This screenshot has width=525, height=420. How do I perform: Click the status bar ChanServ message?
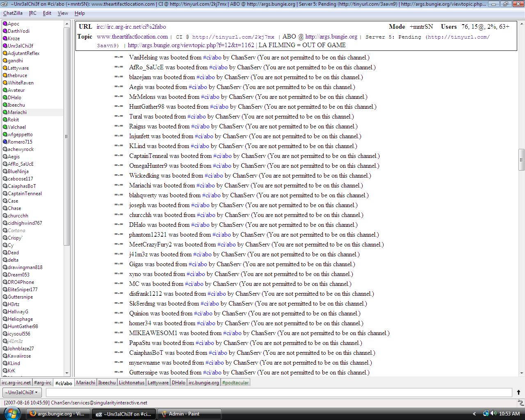[75, 403]
